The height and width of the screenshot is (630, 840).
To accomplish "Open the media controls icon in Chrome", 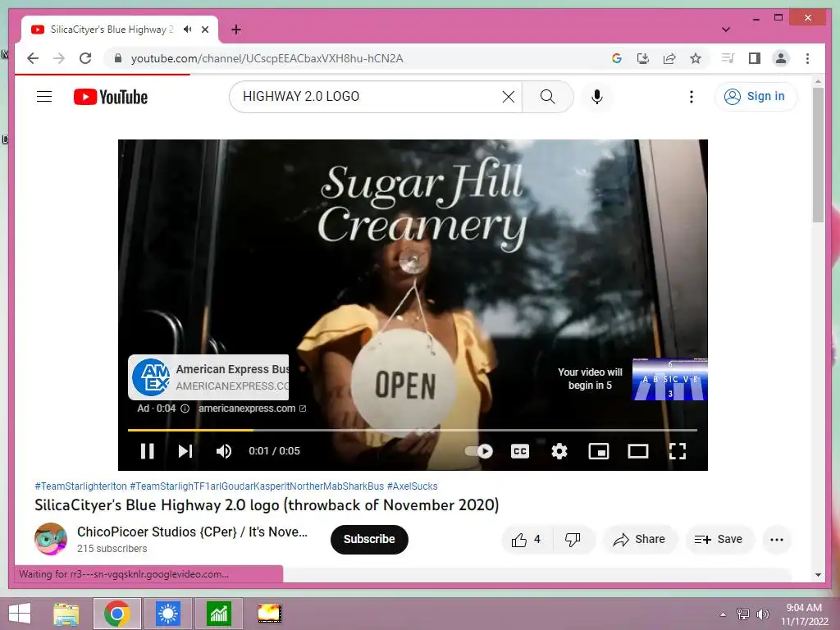I will pos(728,58).
